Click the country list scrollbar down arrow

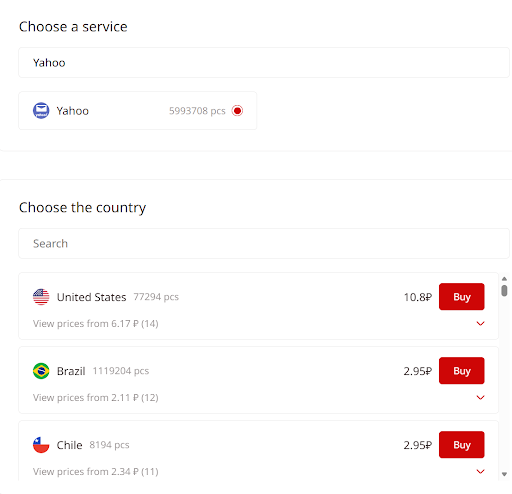[x=504, y=474]
